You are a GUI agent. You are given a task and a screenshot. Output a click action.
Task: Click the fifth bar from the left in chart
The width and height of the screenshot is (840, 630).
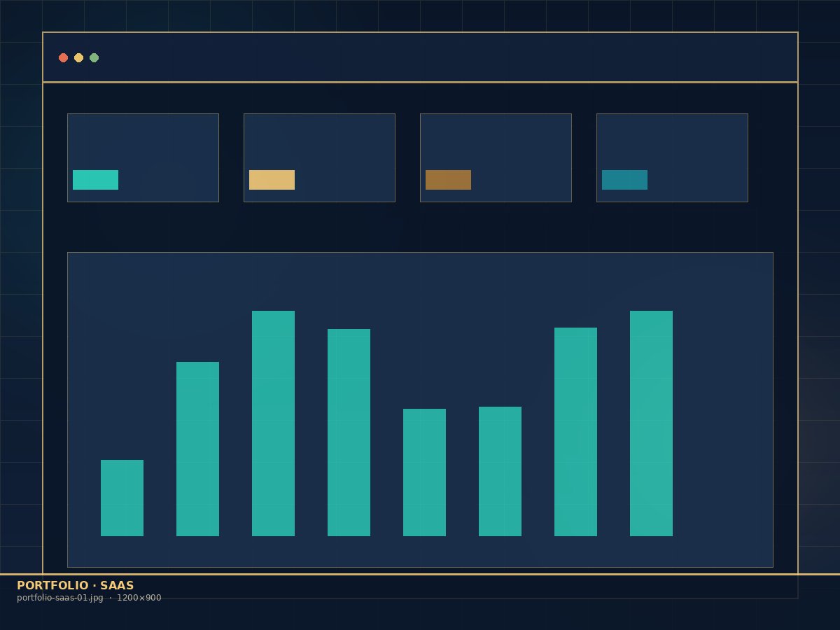coord(424,472)
